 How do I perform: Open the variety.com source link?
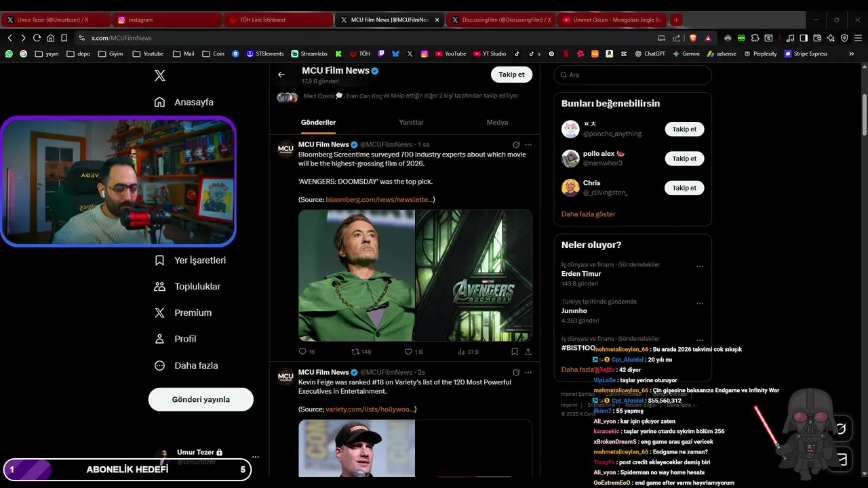370,409
